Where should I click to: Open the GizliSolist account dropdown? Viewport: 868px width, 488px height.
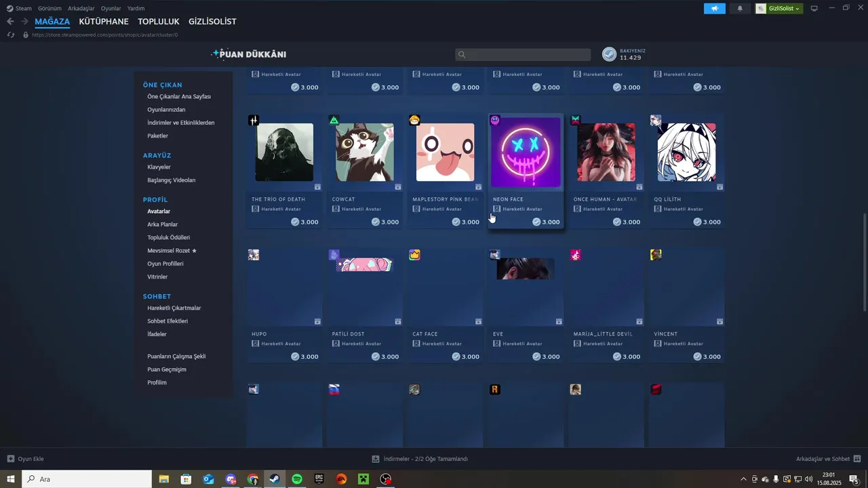click(779, 8)
